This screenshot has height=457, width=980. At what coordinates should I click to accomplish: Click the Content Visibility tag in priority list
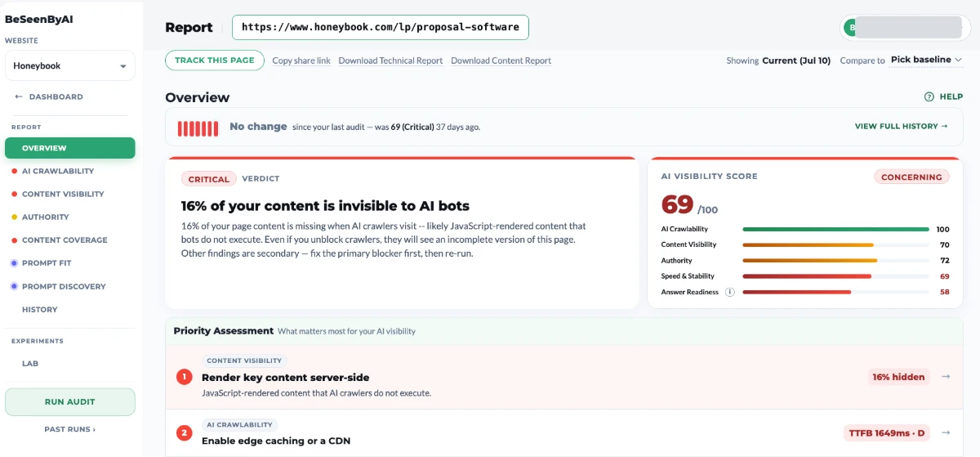pyautogui.click(x=244, y=361)
